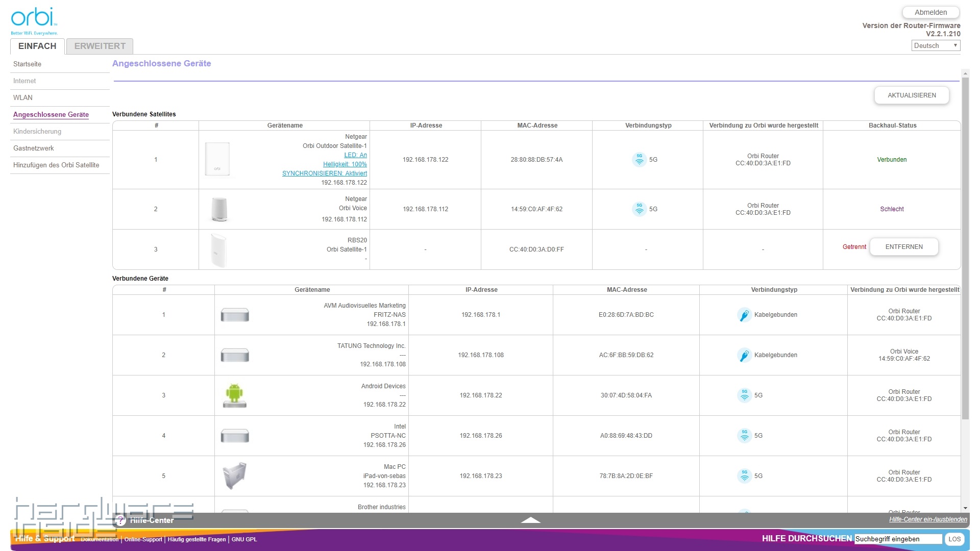Click the LED: An link
Screen dimensions: 980x551
pyautogui.click(x=355, y=155)
